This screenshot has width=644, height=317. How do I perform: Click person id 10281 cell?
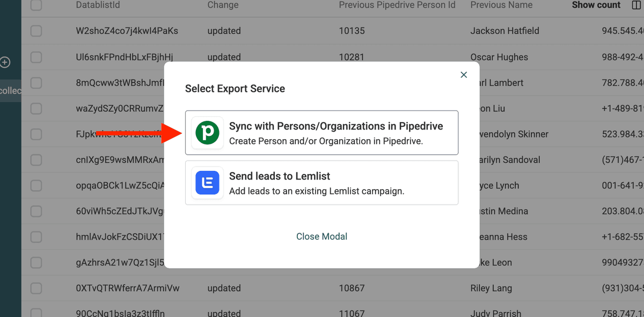click(352, 57)
